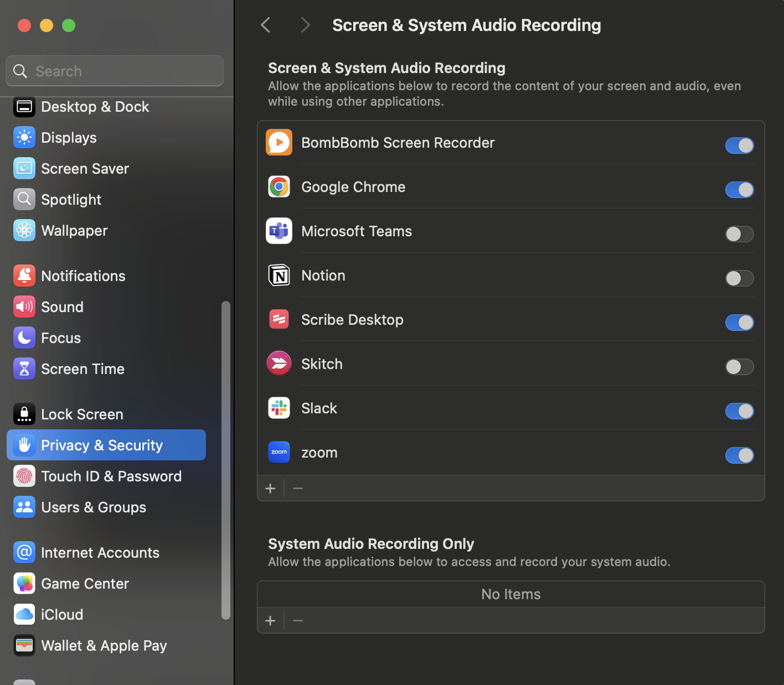Click the Slack app icon

click(x=279, y=408)
